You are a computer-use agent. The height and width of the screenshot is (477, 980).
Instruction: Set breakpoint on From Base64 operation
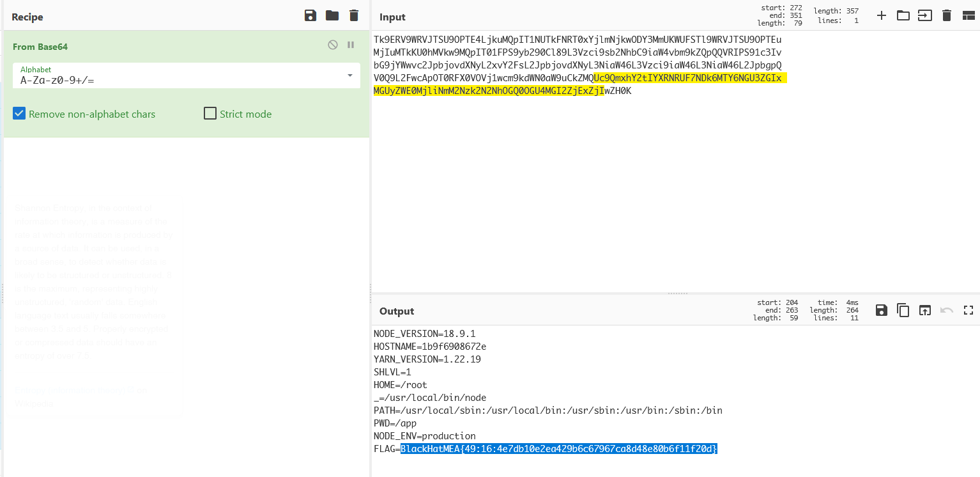(351, 45)
